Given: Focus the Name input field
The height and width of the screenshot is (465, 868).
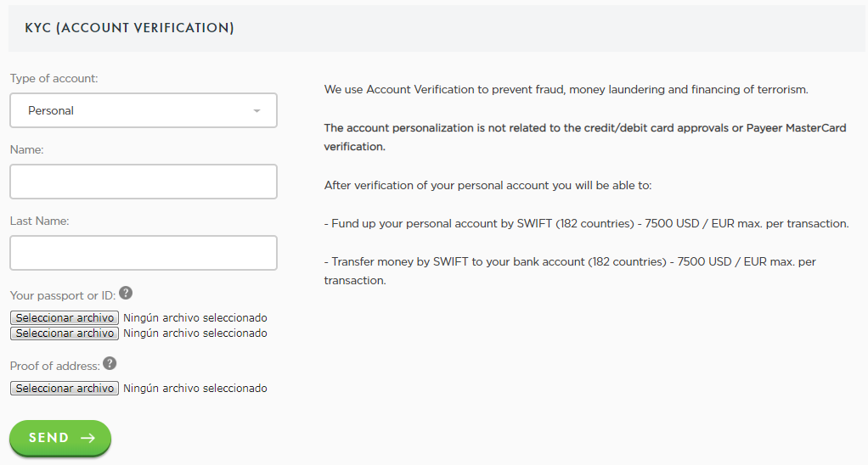Looking at the screenshot, I should pyautogui.click(x=143, y=182).
